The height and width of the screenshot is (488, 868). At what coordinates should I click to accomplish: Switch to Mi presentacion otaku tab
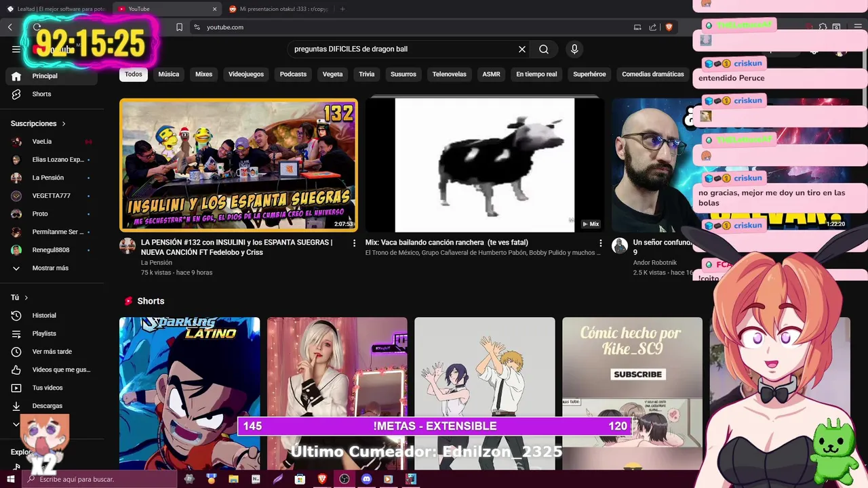(x=278, y=9)
